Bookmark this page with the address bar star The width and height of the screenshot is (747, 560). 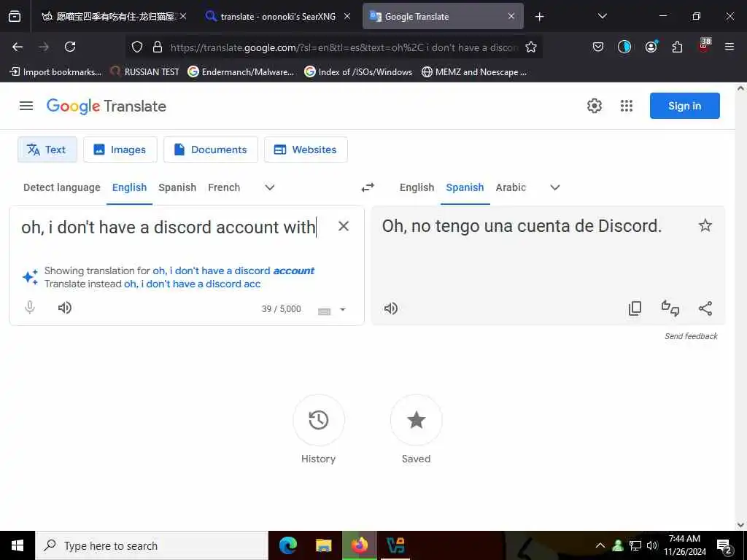[x=531, y=47]
